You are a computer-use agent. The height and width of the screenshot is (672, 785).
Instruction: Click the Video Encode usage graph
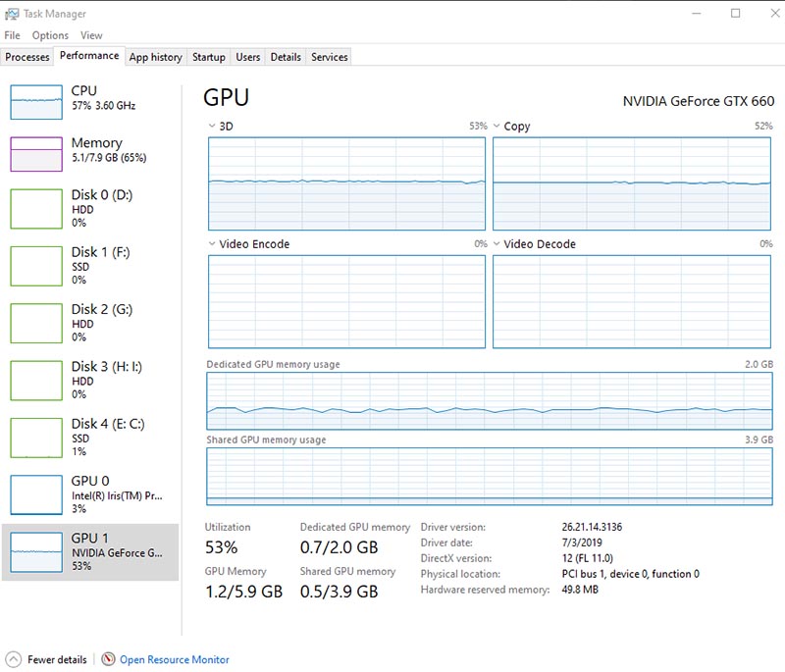pos(347,302)
